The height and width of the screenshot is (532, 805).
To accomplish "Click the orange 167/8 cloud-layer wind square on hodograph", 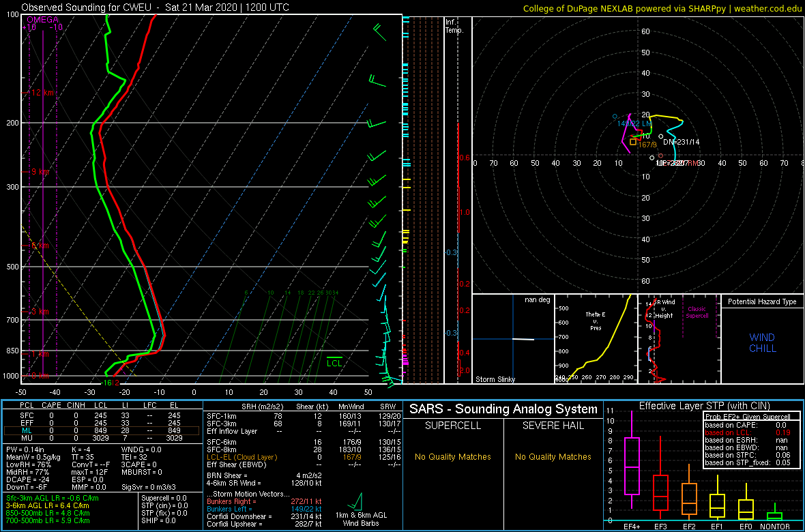I will pos(633,142).
